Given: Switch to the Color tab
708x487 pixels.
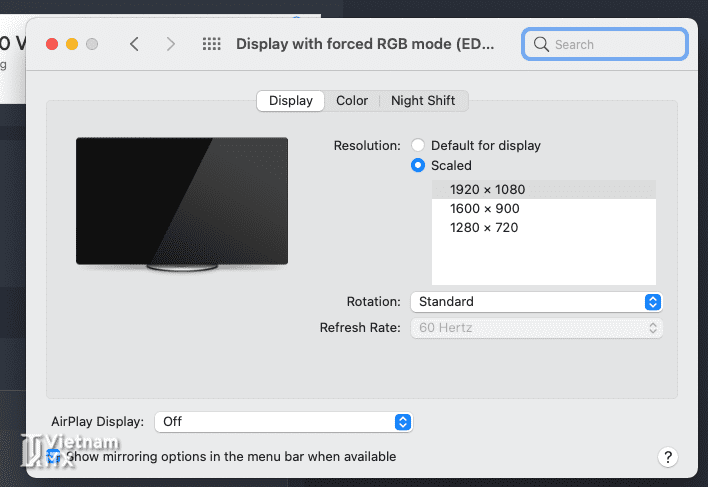Looking at the screenshot, I should (352, 101).
